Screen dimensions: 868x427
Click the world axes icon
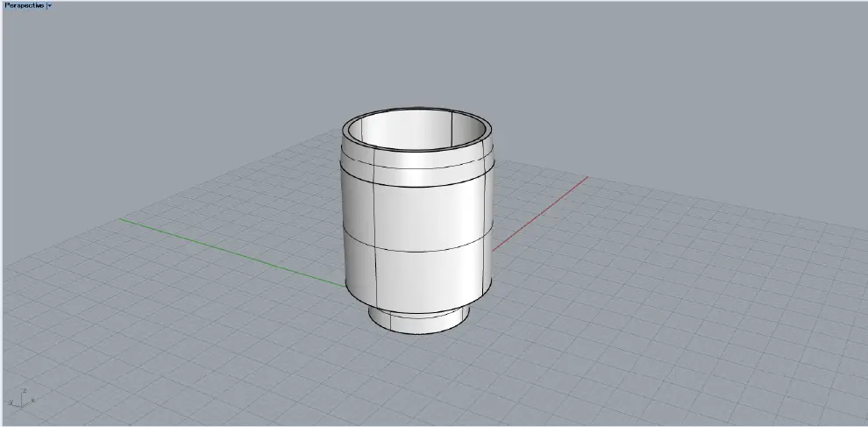22,398
